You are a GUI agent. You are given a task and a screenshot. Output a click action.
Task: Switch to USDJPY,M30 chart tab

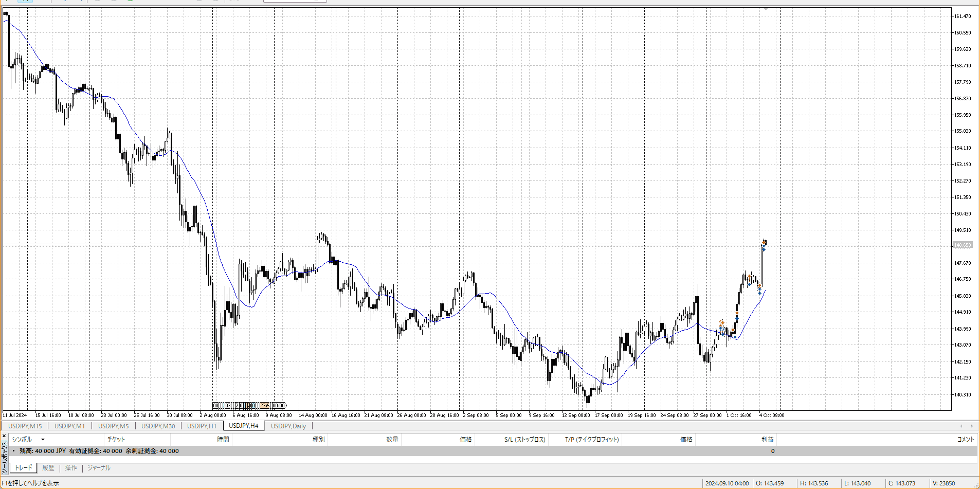(x=158, y=426)
